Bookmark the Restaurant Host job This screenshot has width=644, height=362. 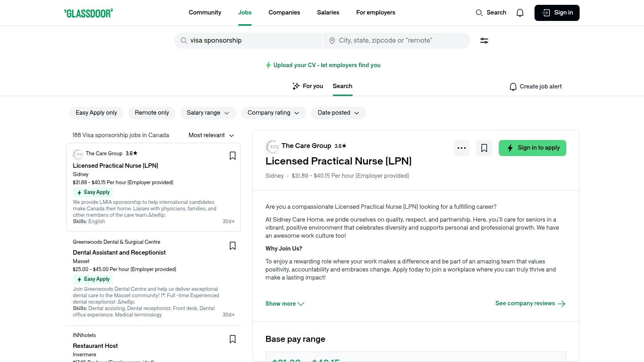point(233,339)
